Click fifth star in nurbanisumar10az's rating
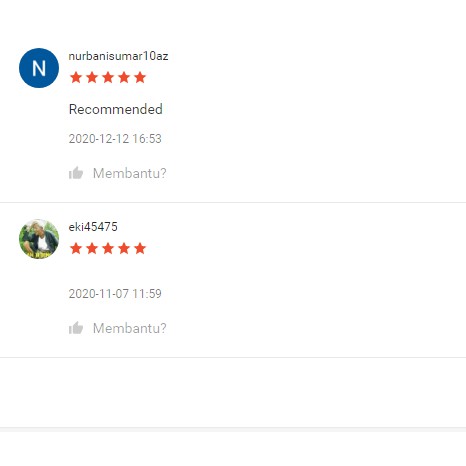This screenshot has width=466, height=466. coord(140,77)
